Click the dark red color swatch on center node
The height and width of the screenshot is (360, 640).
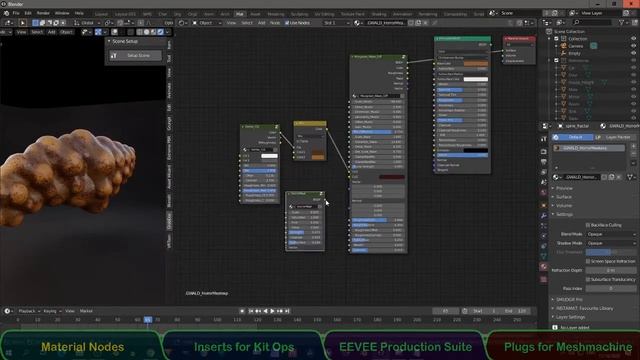pyautogui.click(x=392, y=177)
